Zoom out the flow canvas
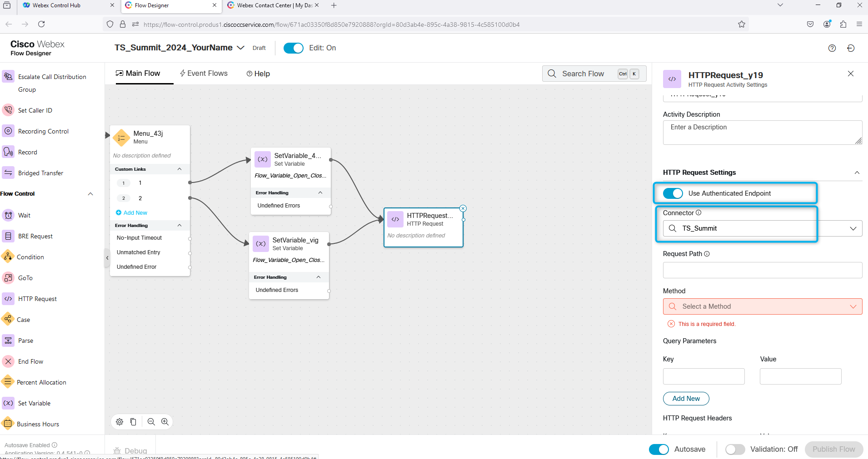Screen dimensions: 868x459 coord(151,422)
